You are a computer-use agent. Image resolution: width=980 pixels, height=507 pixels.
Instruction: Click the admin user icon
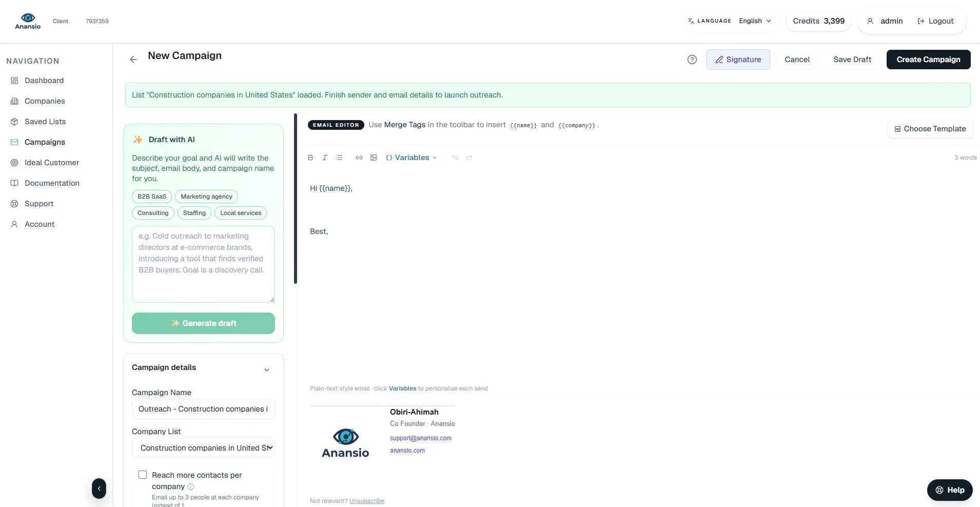(x=870, y=21)
